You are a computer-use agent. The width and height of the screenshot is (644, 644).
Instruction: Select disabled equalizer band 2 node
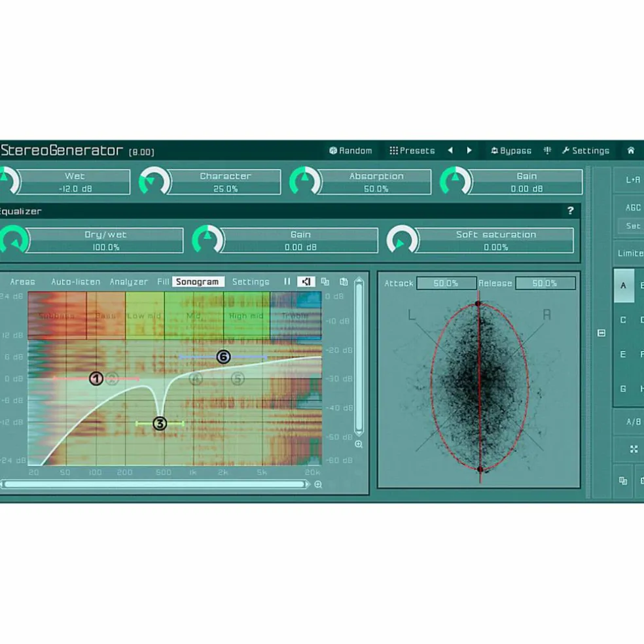112,378
